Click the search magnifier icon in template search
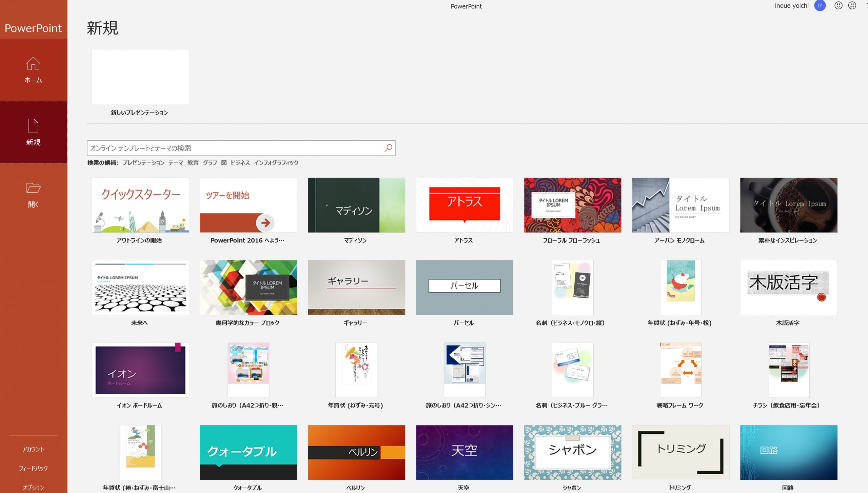This screenshot has height=493, width=868. (x=388, y=148)
